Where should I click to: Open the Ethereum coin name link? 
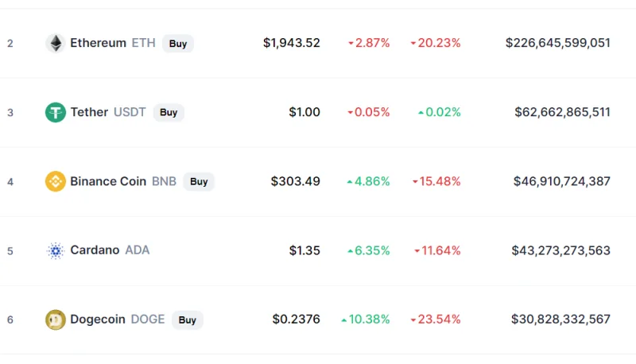point(98,43)
